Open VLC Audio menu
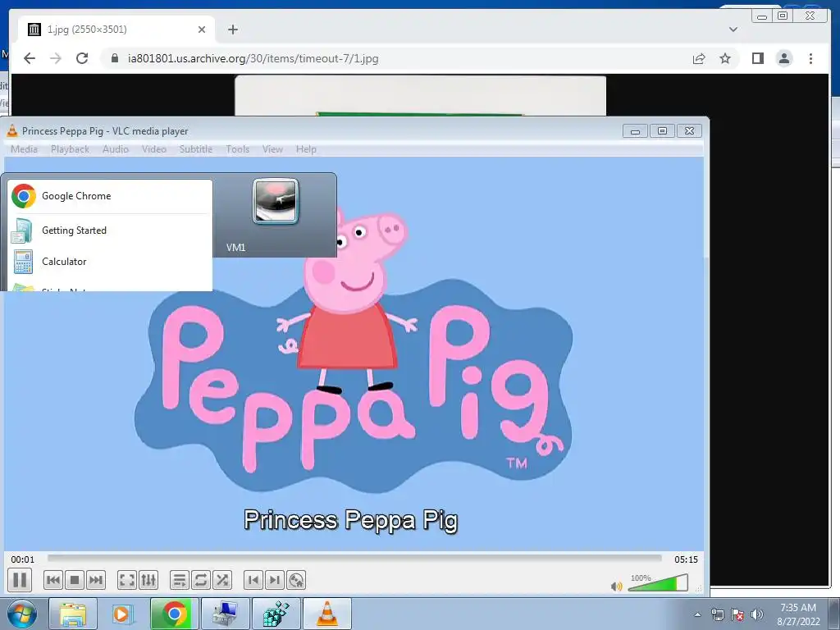This screenshot has height=630, width=840. click(x=115, y=149)
